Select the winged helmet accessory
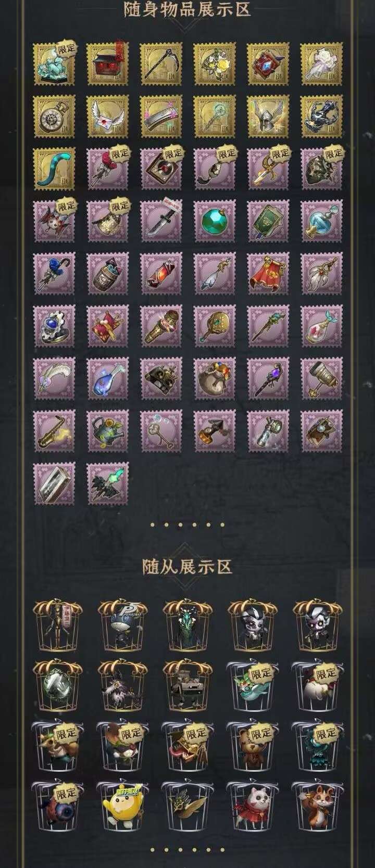This screenshot has width=375, height=868. [268, 116]
